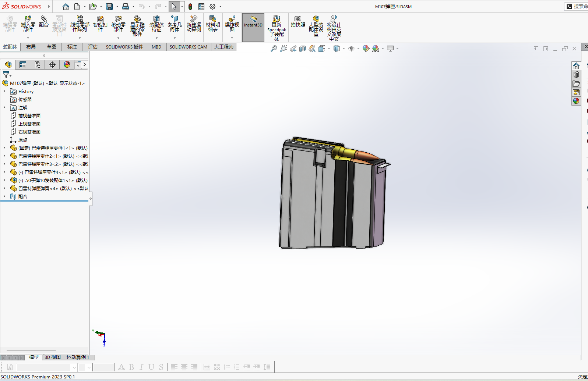Image resolution: width=588 pixels, height=381 pixels.
Task: Expand 巴雷特弹匣零件1 component node
Action: click(x=4, y=148)
